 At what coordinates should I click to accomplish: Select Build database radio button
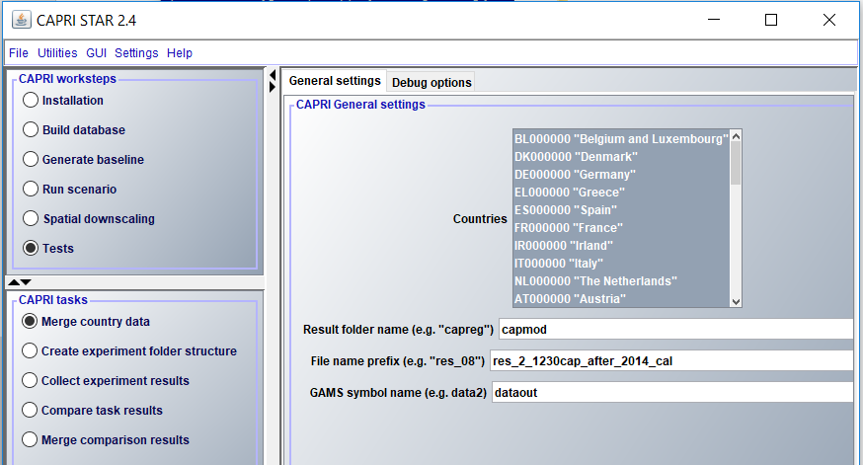click(x=31, y=130)
